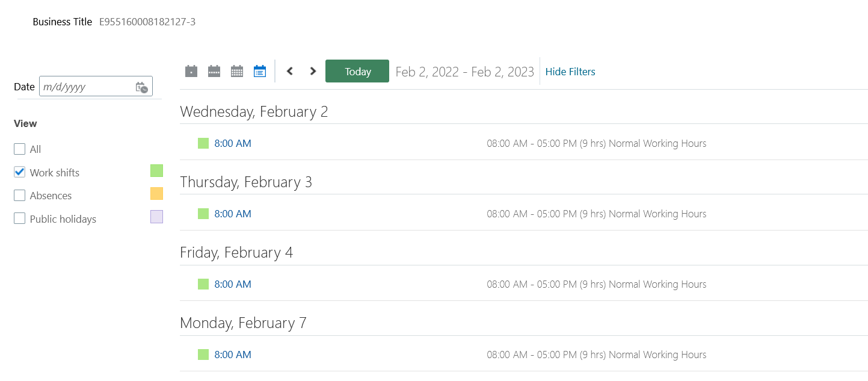
Task: Open the 8:00 AM shift on Friday, February 4
Action: click(233, 284)
